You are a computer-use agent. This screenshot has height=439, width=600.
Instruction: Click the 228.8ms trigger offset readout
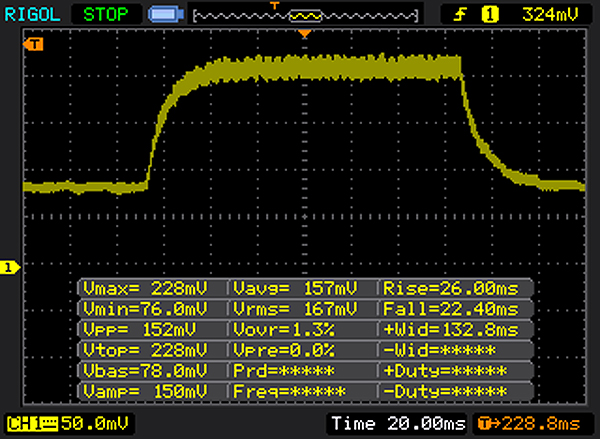(529, 424)
